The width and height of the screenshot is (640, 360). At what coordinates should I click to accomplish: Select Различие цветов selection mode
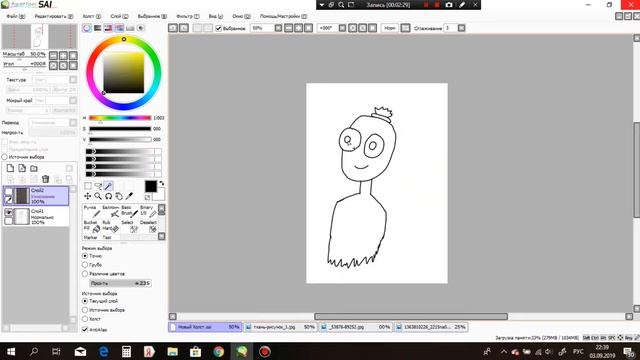click(85, 274)
